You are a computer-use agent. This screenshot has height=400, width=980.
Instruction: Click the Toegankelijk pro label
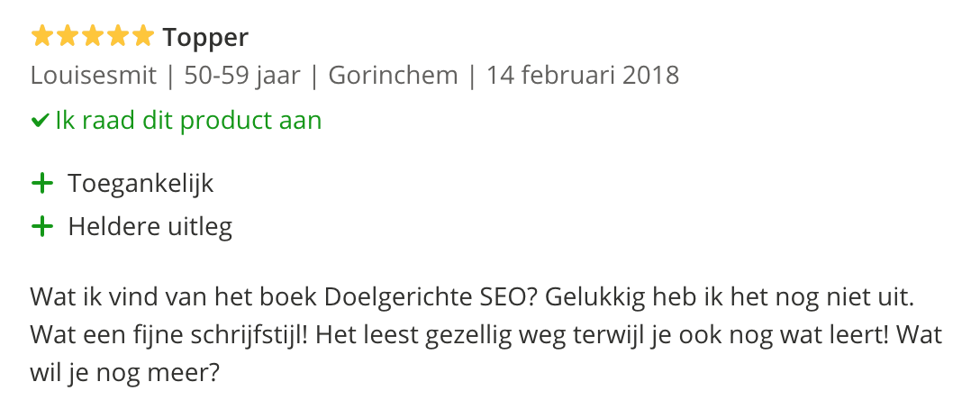[141, 184]
